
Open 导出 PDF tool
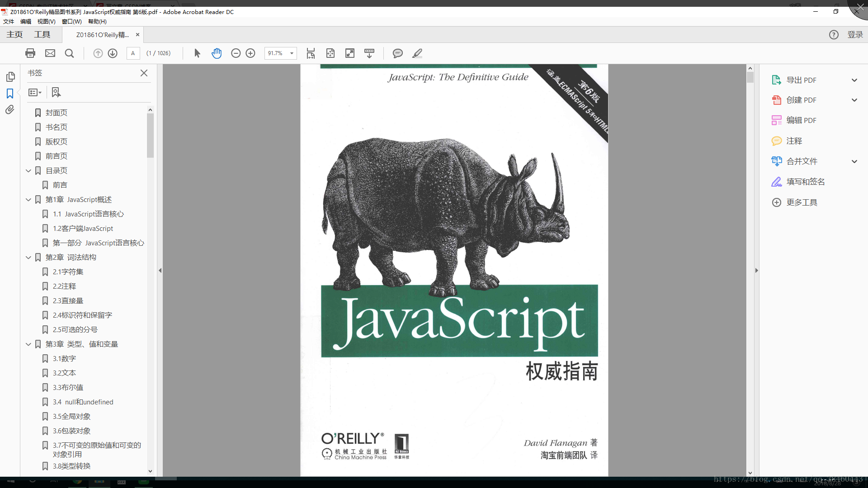pyautogui.click(x=801, y=80)
